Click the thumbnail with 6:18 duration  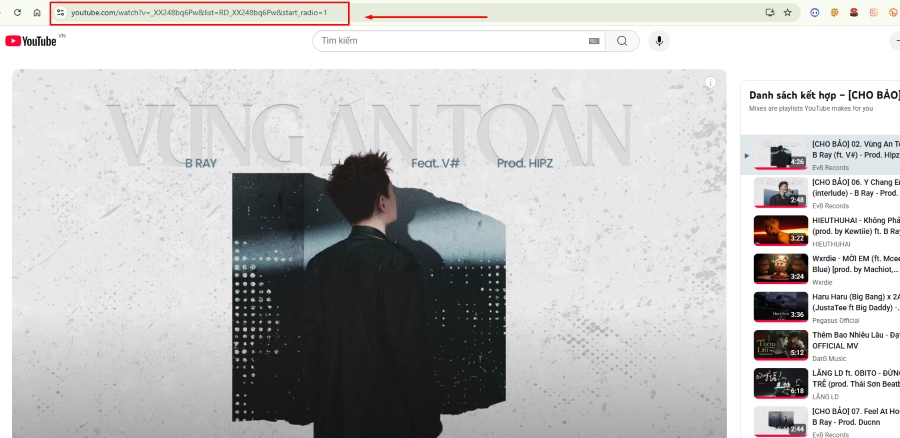point(781,383)
